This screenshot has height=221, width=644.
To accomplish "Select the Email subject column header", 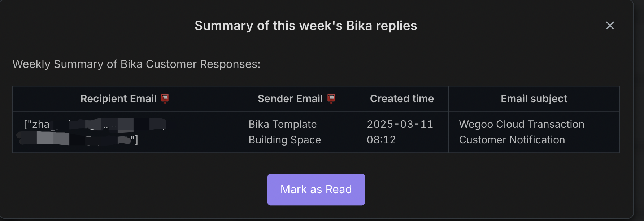I will point(534,99).
